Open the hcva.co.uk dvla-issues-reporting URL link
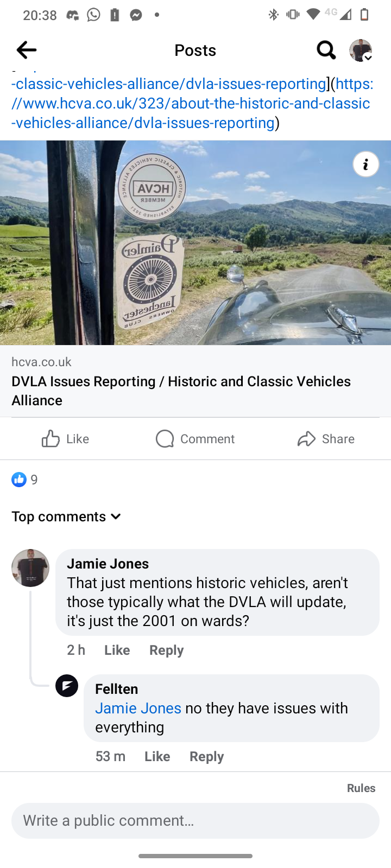Screen dimensions: 391x868 192,103
